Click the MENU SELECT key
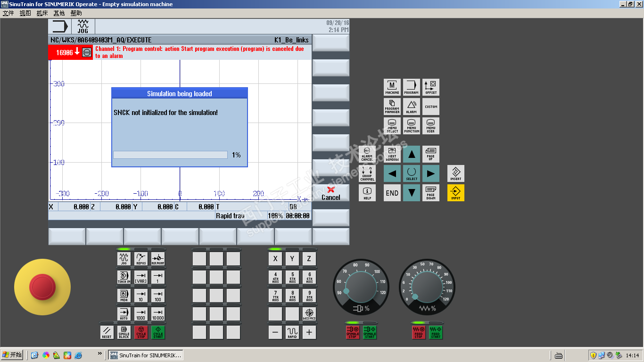 click(392, 126)
